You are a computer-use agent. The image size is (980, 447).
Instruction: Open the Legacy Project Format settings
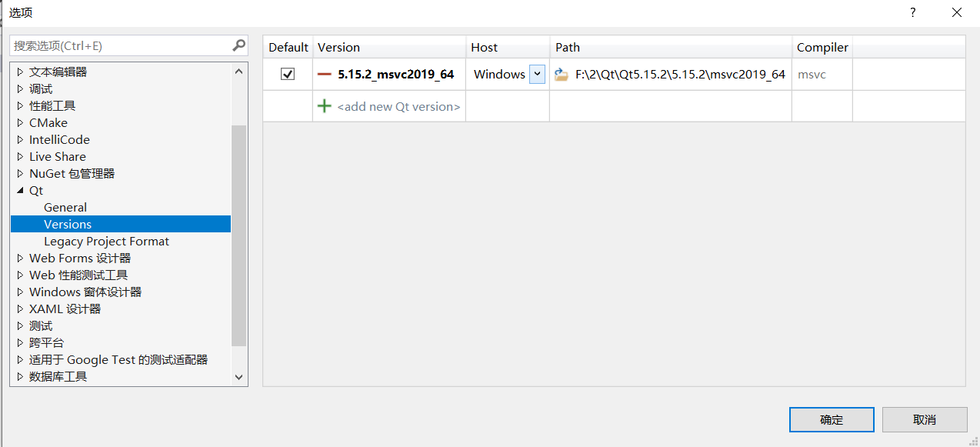point(106,241)
